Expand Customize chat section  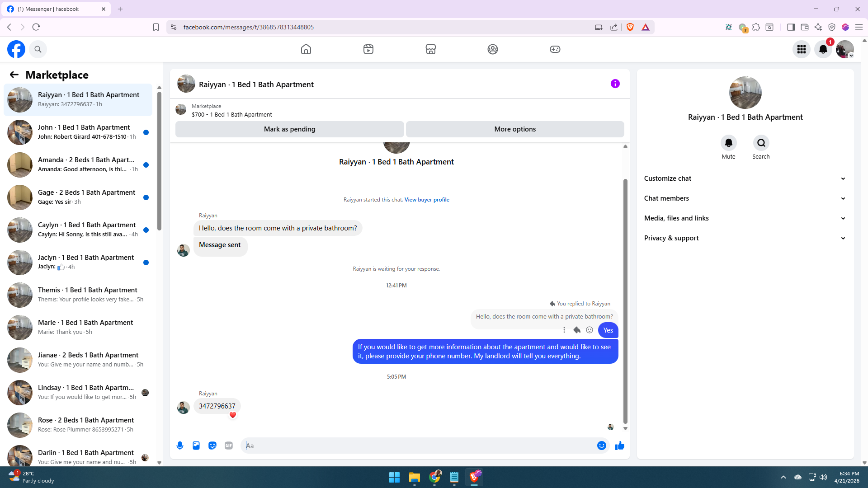[x=745, y=178]
